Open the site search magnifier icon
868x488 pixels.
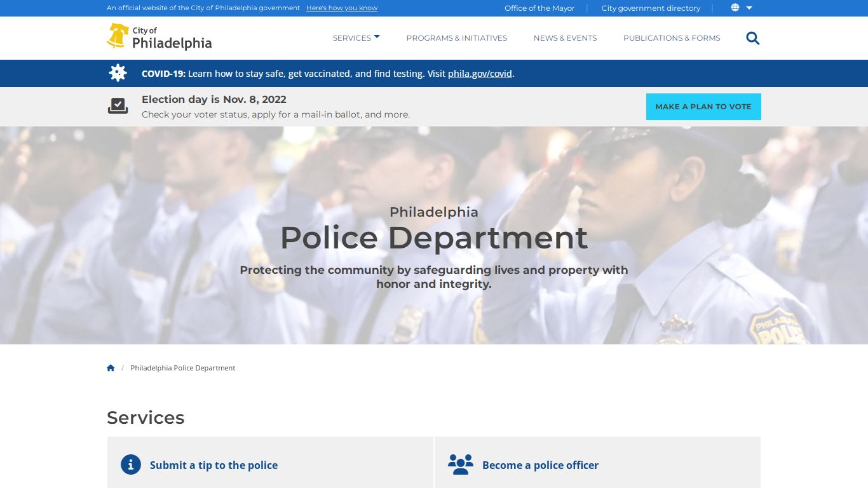pos(753,38)
